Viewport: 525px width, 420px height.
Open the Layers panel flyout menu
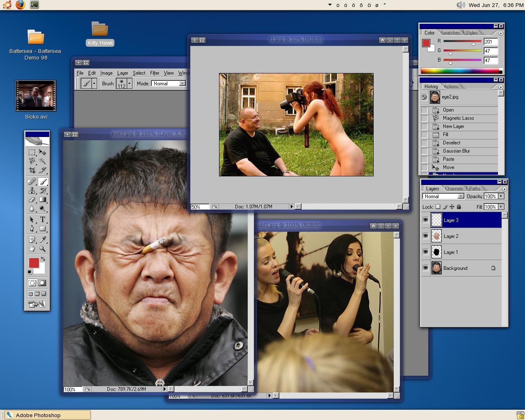pyautogui.click(x=504, y=189)
